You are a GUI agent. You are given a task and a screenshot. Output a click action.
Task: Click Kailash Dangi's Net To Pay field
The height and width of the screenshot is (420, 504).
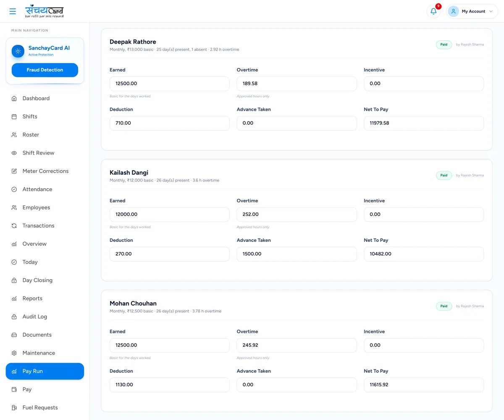(424, 254)
